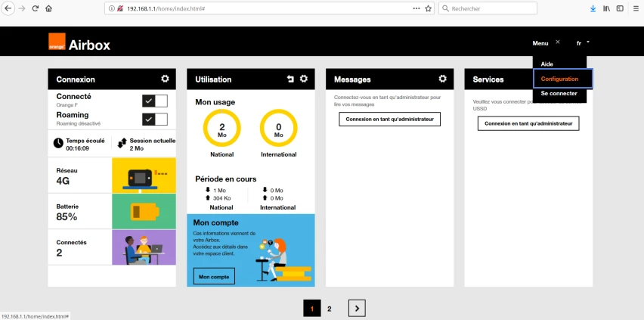Click the Orange F operator name

[x=67, y=105]
